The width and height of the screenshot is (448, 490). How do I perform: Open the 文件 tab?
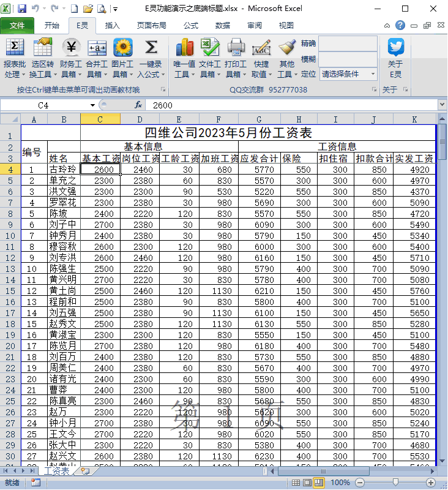(17, 25)
